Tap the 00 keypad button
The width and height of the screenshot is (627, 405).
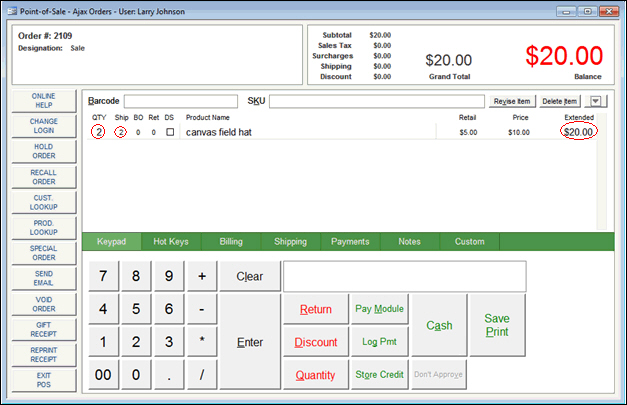tap(104, 374)
